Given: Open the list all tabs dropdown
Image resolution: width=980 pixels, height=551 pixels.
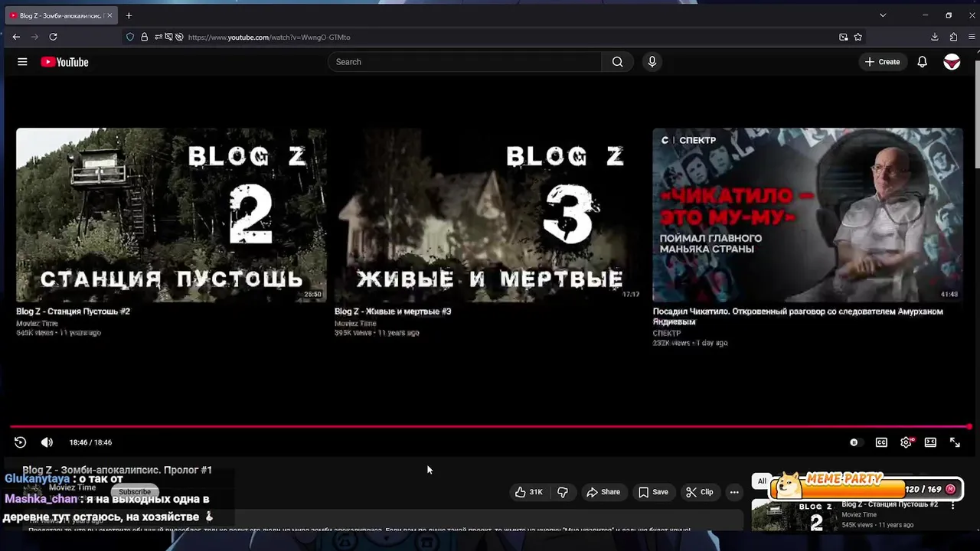Looking at the screenshot, I should [x=883, y=15].
